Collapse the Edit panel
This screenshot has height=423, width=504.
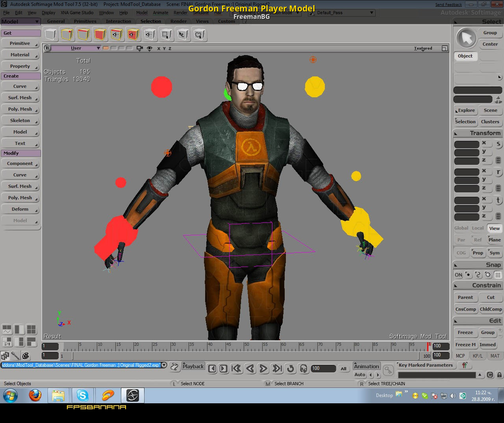click(x=456, y=321)
